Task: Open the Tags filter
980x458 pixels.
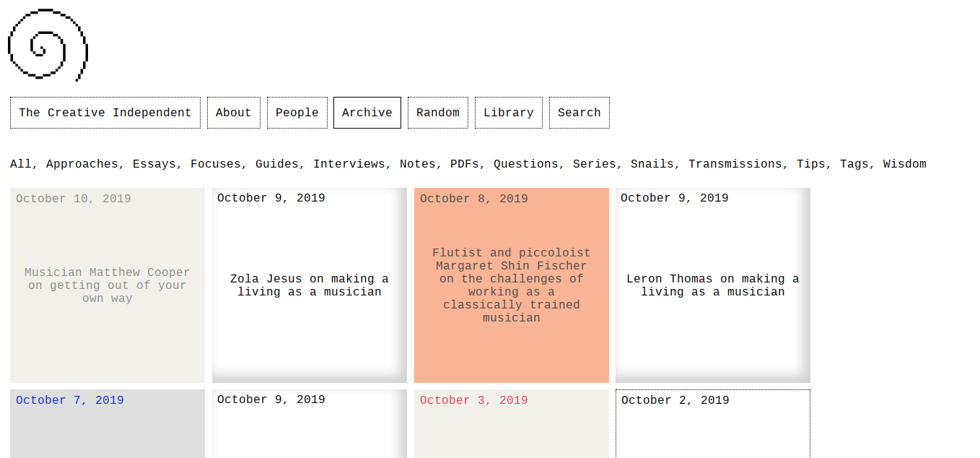Action: [854, 164]
